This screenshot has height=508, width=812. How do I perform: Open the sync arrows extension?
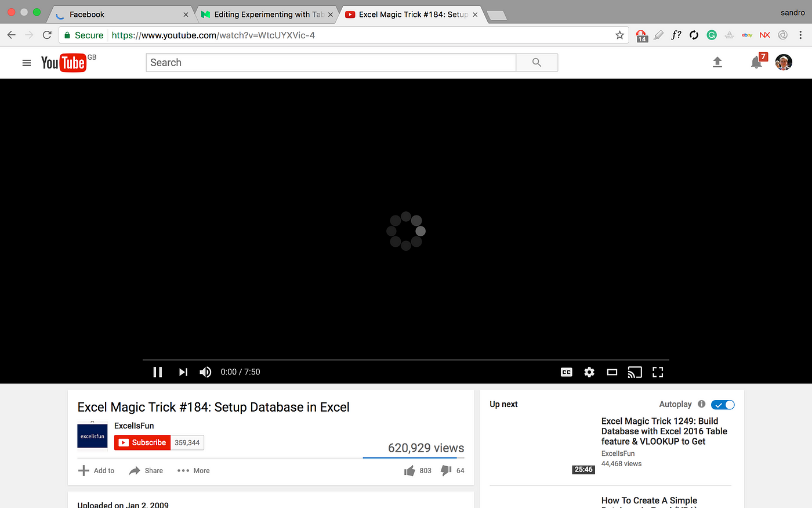coord(694,35)
